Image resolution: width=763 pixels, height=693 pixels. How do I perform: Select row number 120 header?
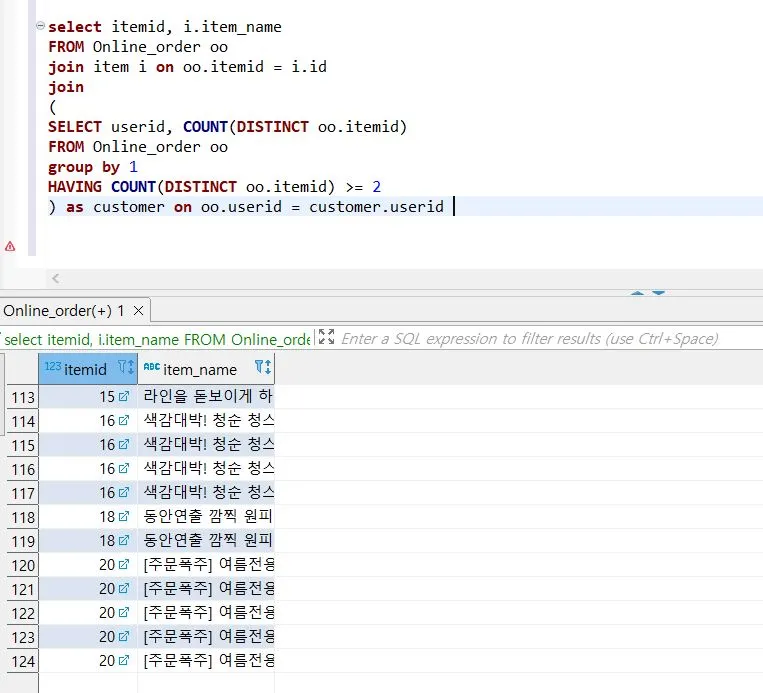[23, 565]
